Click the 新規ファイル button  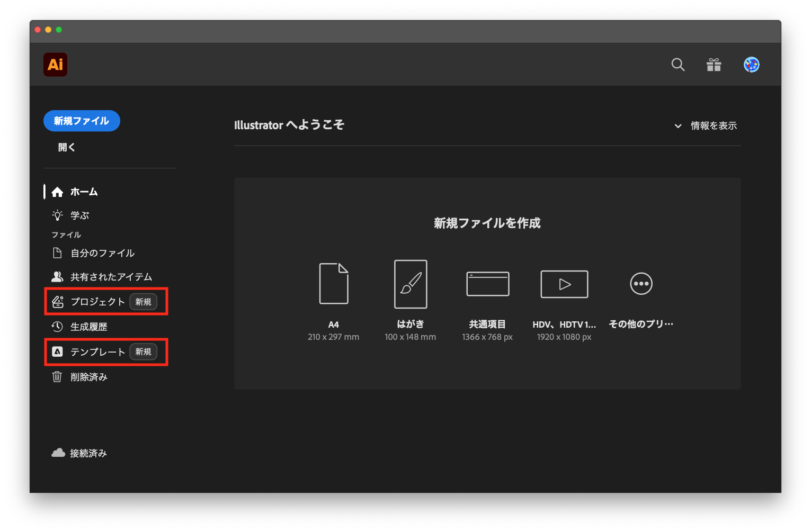coord(82,121)
